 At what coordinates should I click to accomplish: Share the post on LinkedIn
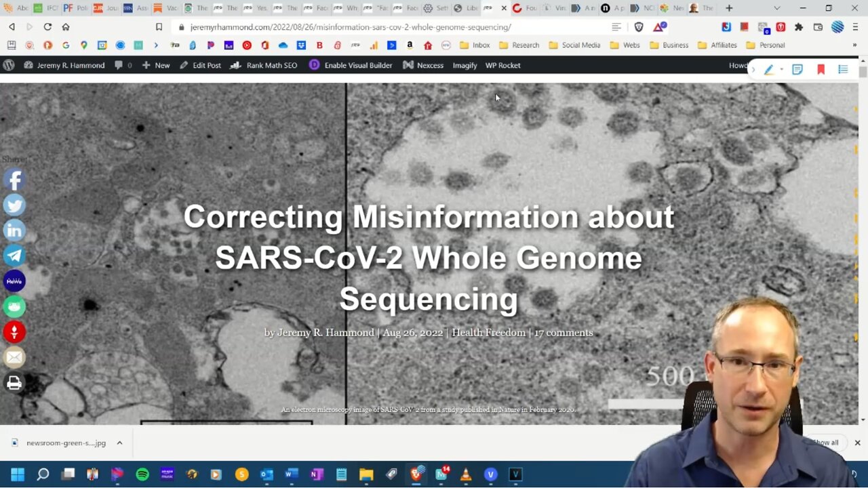coord(14,230)
